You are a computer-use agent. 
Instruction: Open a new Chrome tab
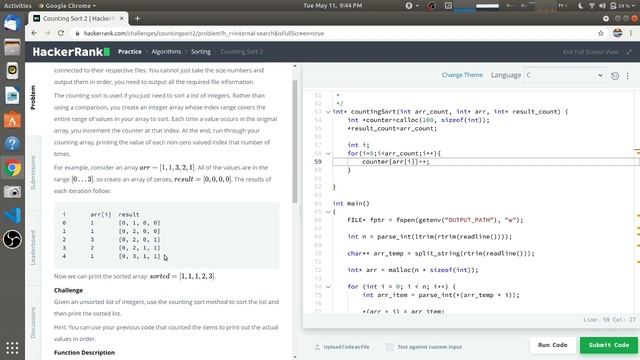click(x=137, y=18)
